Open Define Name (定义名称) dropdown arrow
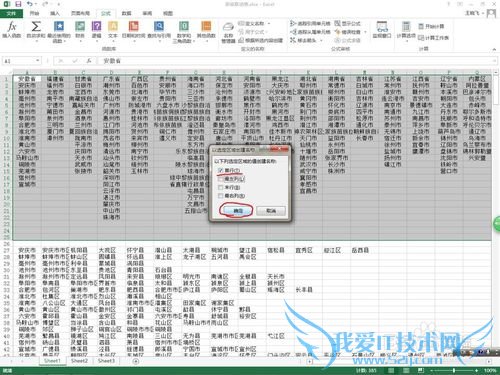This screenshot has height=375, width=500. [269, 24]
